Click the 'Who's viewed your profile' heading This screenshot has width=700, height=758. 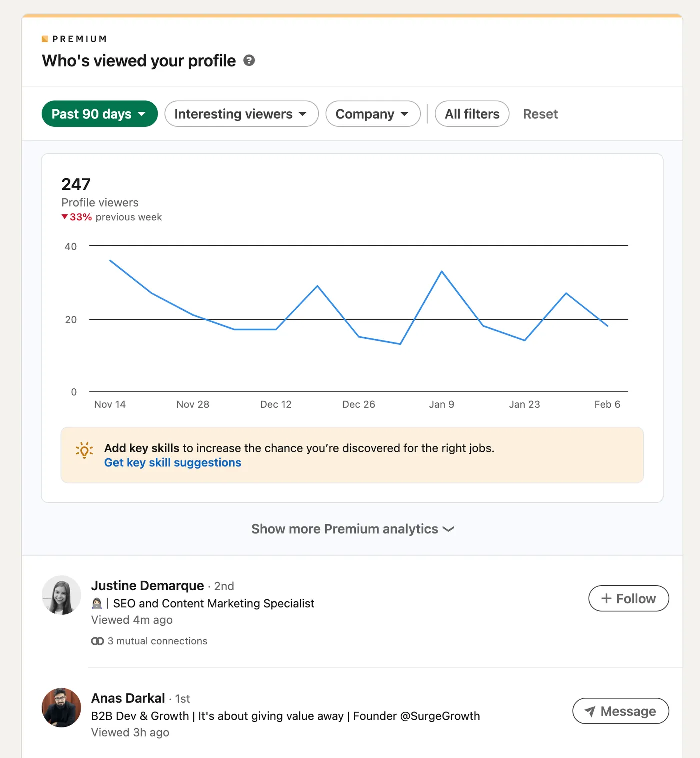[139, 61]
